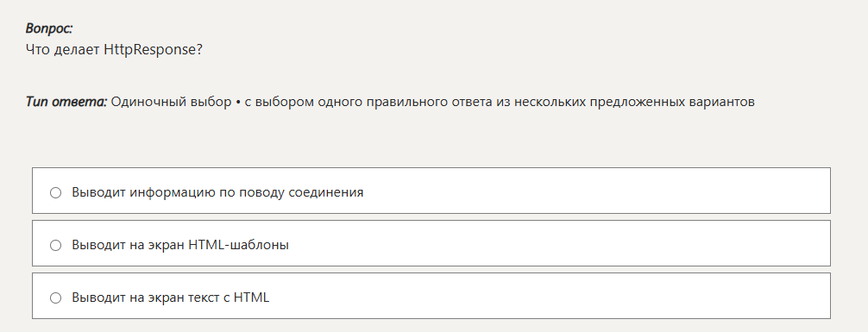Click empty area of the 'текст с HTML' card
868x332 pixels.
point(550,296)
